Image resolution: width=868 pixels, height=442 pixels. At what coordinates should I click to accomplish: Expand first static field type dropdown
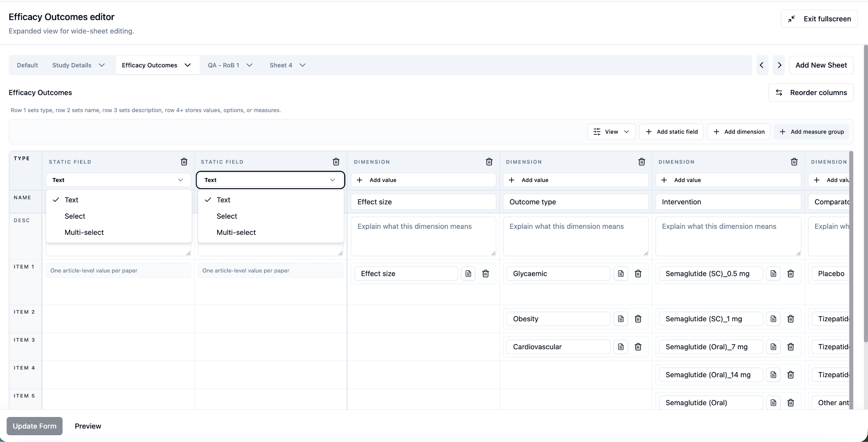click(118, 180)
